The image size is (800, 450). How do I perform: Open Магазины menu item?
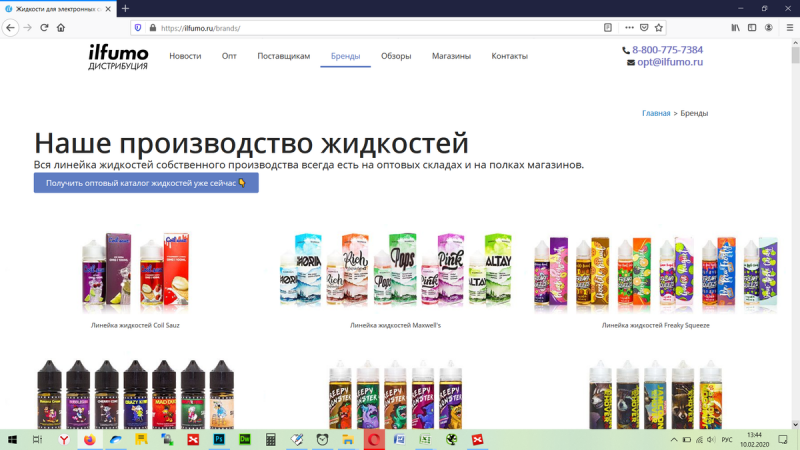click(x=451, y=56)
